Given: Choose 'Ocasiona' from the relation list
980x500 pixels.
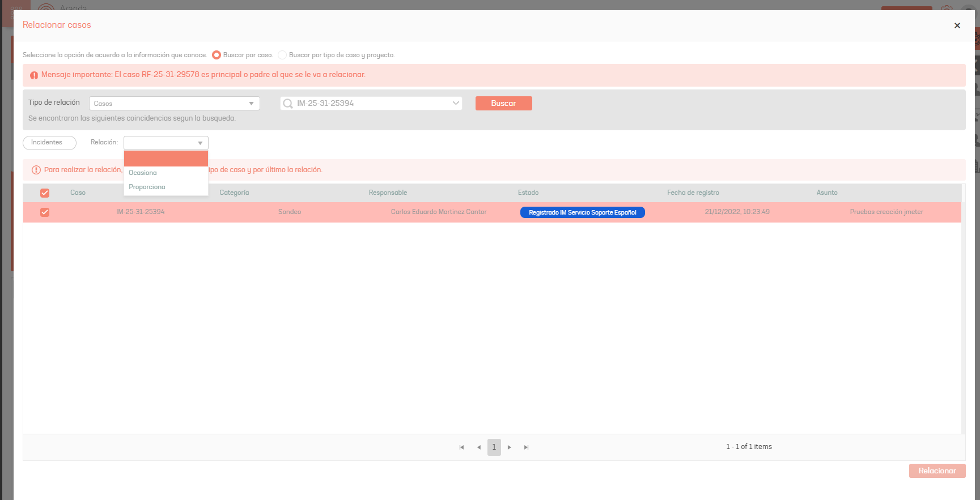Looking at the screenshot, I should 143,173.
